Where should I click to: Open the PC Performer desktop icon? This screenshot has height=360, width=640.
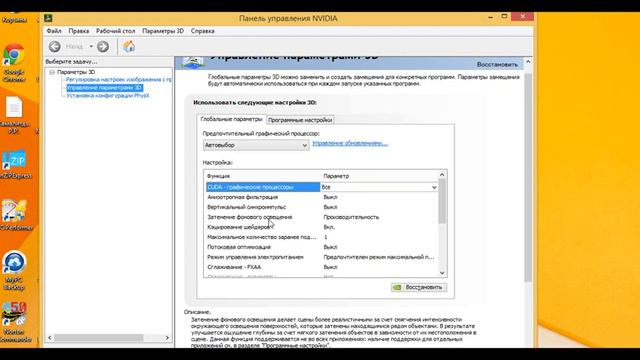15,215
